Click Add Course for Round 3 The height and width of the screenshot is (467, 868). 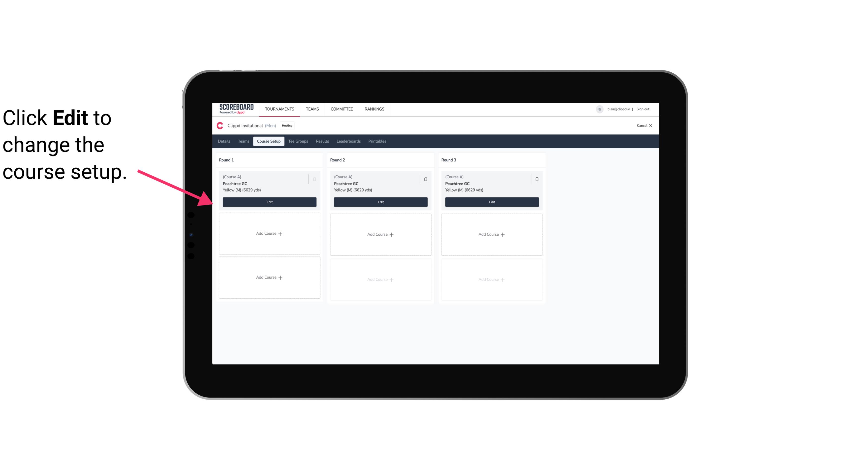pos(492,234)
